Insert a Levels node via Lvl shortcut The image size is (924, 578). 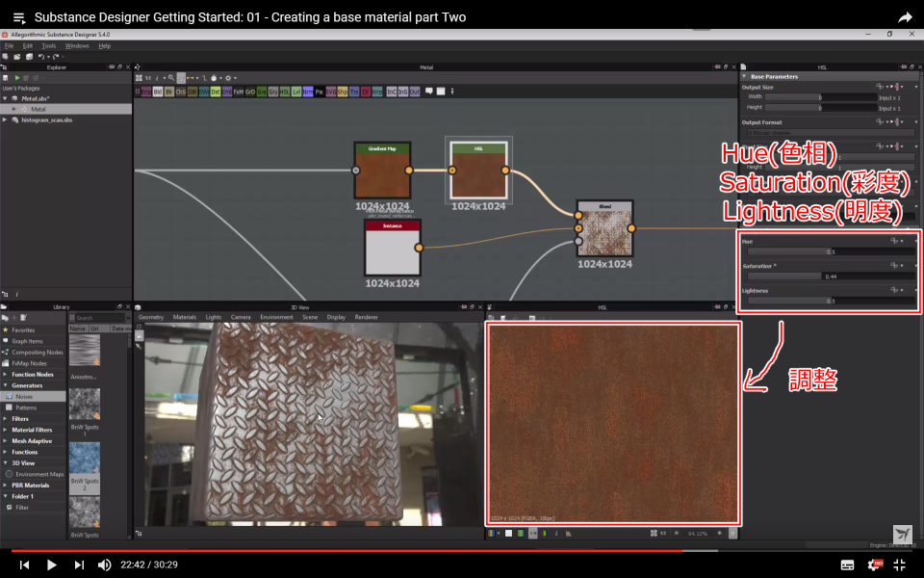pyautogui.click(x=296, y=92)
